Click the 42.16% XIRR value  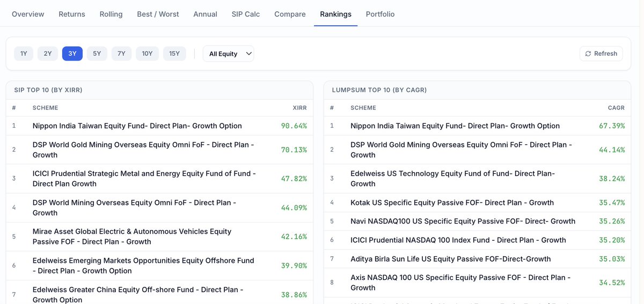click(294, 237)
